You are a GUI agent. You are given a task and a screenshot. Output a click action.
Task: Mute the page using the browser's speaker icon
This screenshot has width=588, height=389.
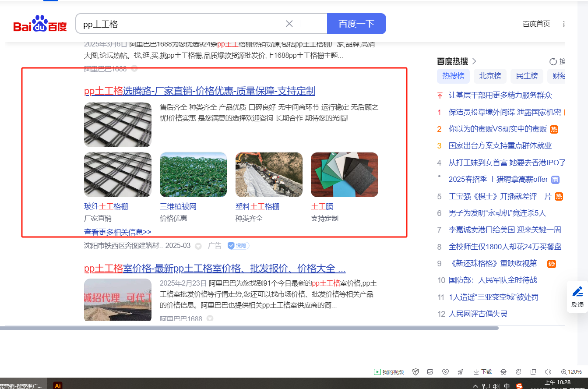[548, 372]
